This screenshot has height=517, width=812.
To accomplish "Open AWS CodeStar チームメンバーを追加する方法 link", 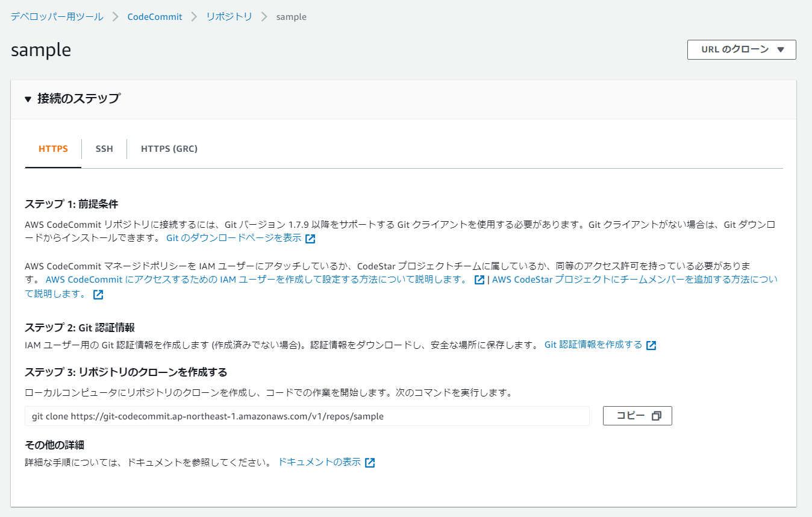I will 635,280.
